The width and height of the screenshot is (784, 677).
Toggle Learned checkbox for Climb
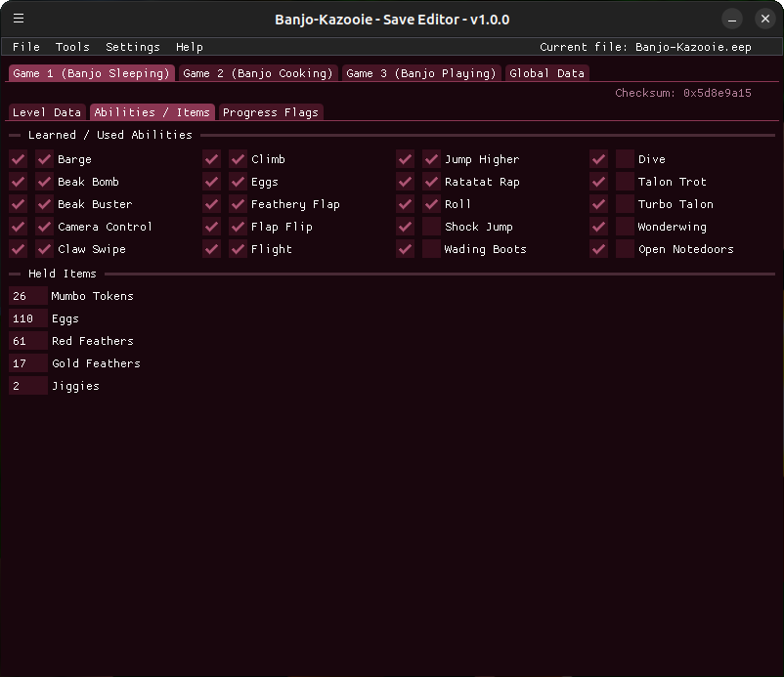(212, 159)
